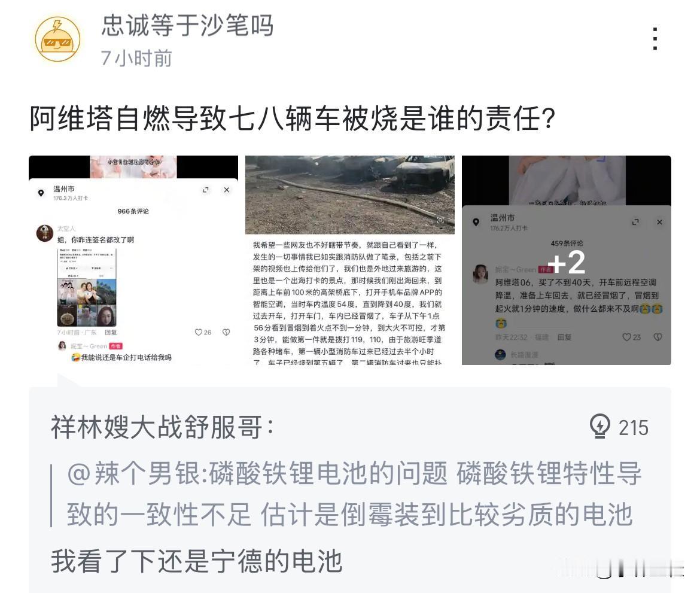The image size is (700, 593).
Task: Tap the poster's sunglasses avatar
Action: [57, 39]
